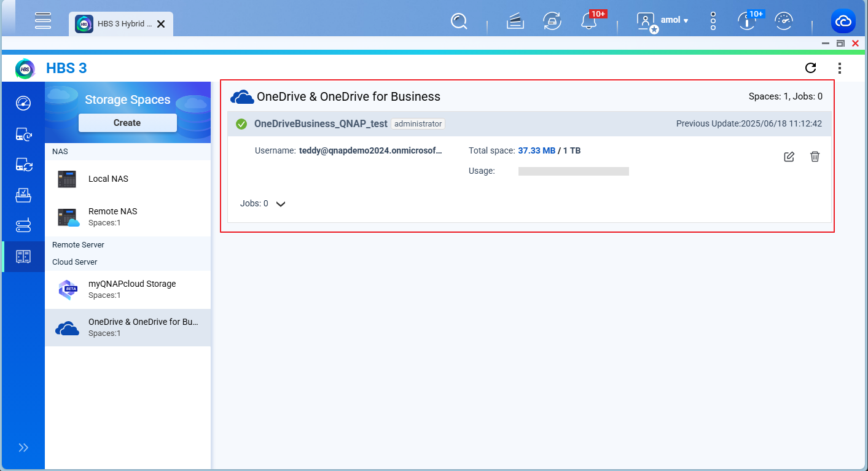Open the Overview dashboard sidebar icon

23,103
